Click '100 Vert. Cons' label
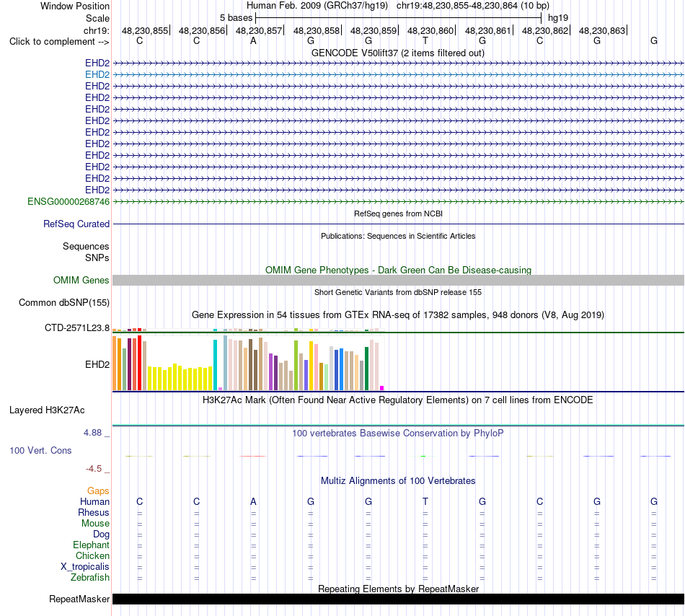Viewport: 685px width, 616px height. (40, 450)
